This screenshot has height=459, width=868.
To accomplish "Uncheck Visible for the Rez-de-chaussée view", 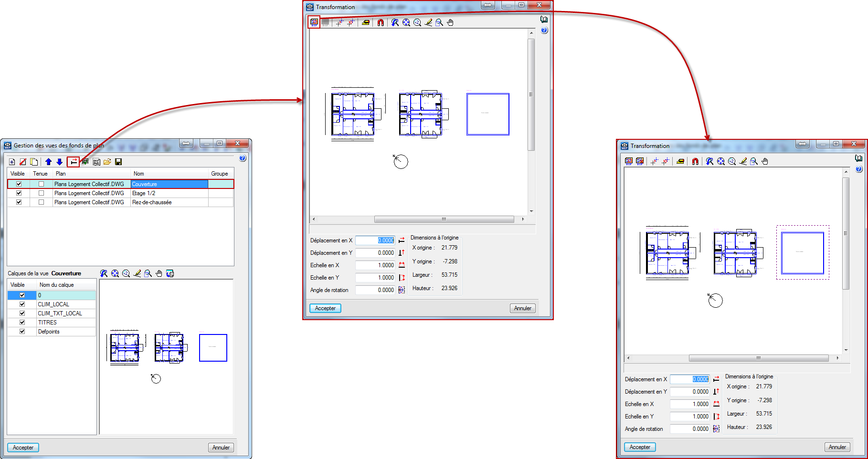I will click(x=19, y=202).
